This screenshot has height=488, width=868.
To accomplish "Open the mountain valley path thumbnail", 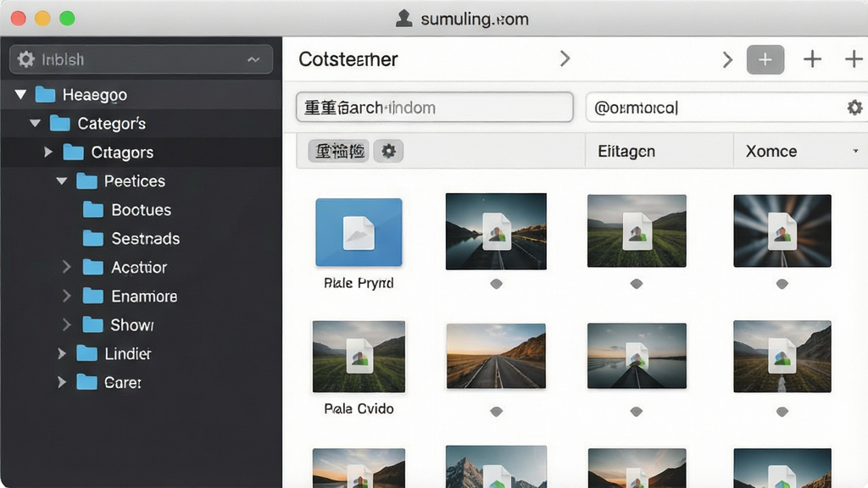I will 782,357.
